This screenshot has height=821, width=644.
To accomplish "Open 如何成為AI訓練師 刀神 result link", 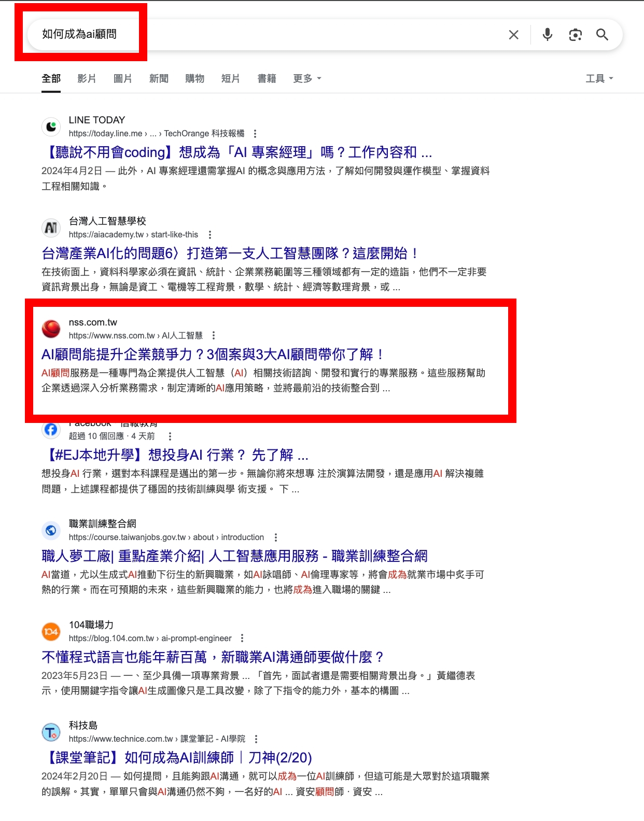I will [x=177, y=758].
